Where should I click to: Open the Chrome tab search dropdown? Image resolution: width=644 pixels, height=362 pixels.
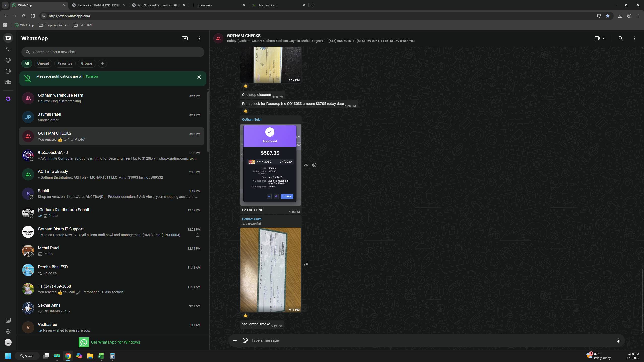[x=5, y=5]
